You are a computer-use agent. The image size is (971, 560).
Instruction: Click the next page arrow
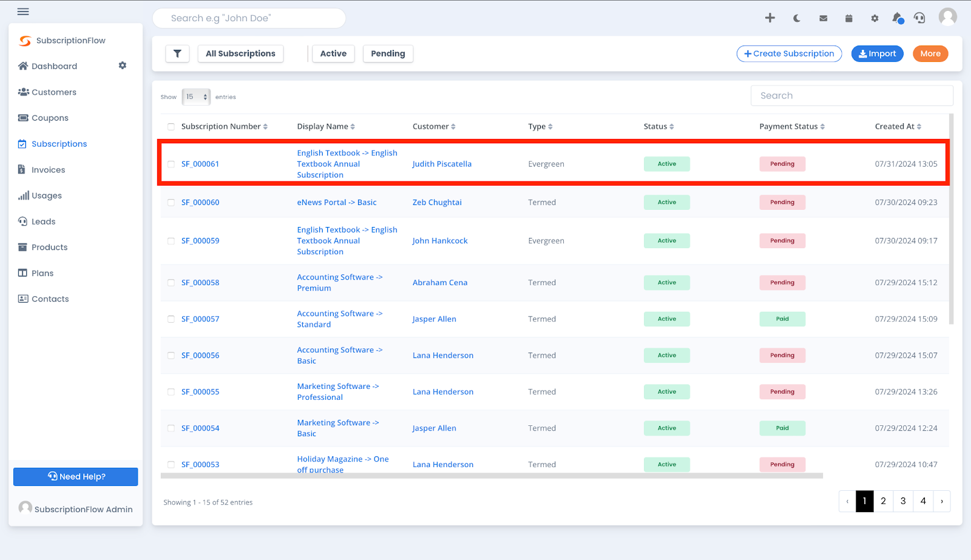(x=942, y=501)
